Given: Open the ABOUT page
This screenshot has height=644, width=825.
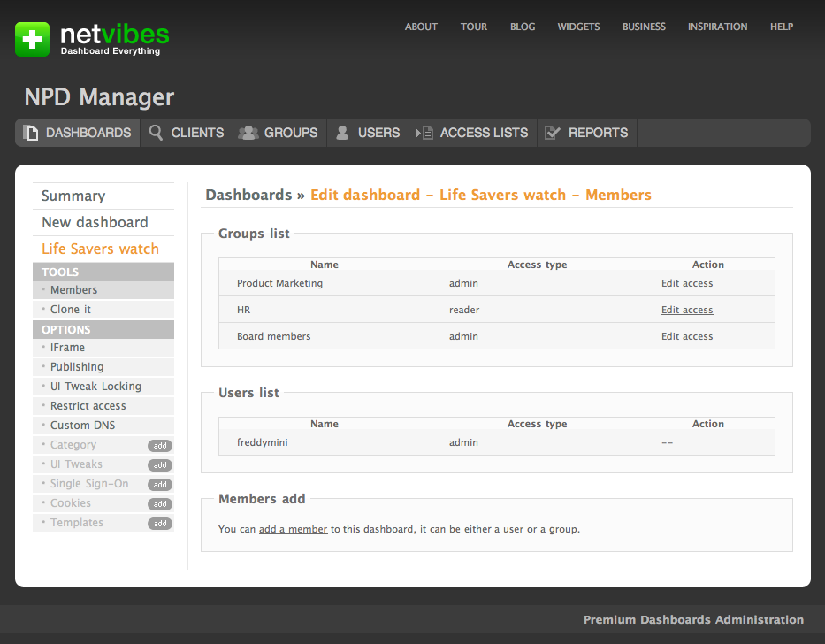Looking at the screenshot, I should point(421,27).
